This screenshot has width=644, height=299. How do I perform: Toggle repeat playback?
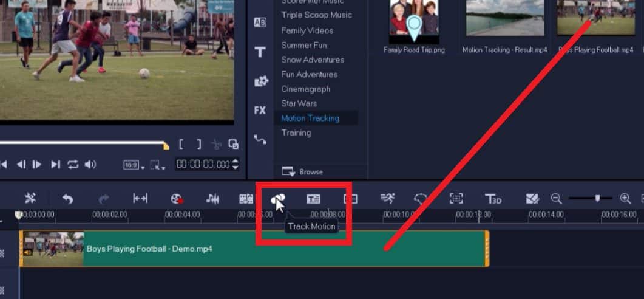(x=73, y=164)
